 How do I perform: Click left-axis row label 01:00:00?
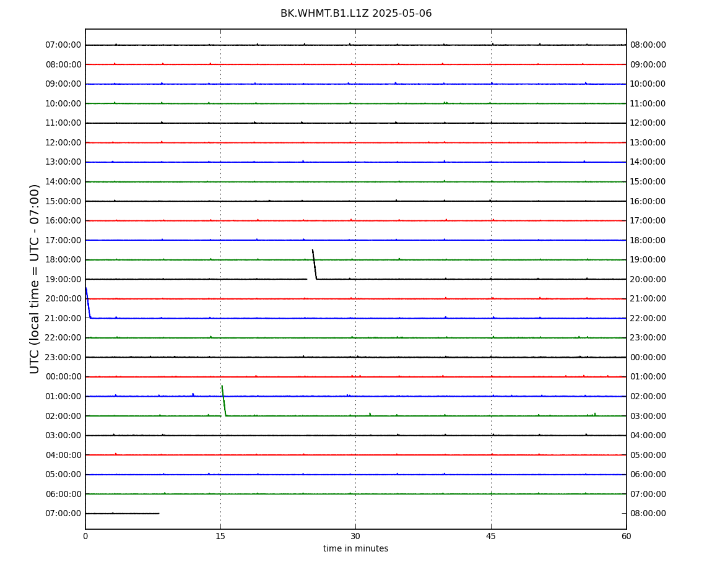[x=64, y=396]
